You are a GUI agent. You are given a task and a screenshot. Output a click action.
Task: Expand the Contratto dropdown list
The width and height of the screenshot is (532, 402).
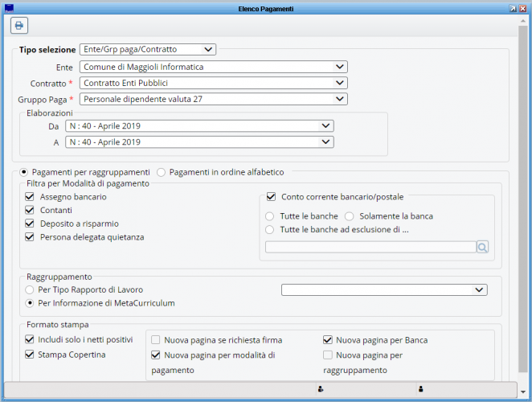tap(213, 82)
